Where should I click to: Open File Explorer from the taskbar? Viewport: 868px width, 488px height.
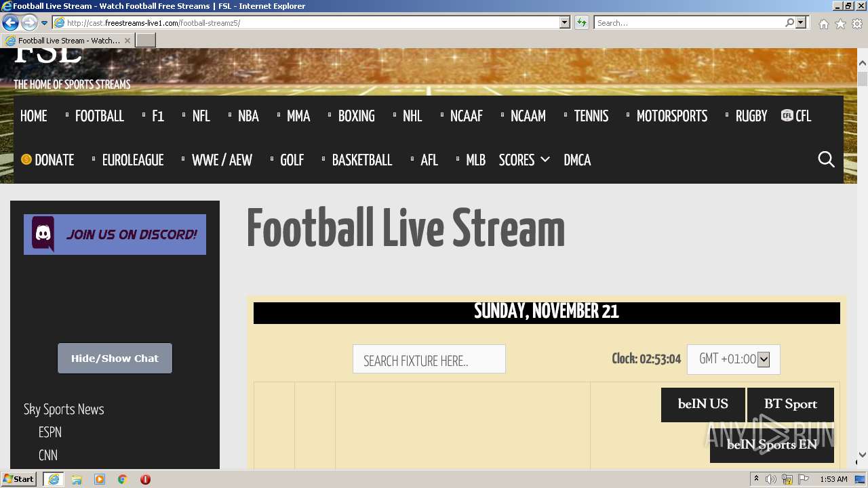click(77, 479)
